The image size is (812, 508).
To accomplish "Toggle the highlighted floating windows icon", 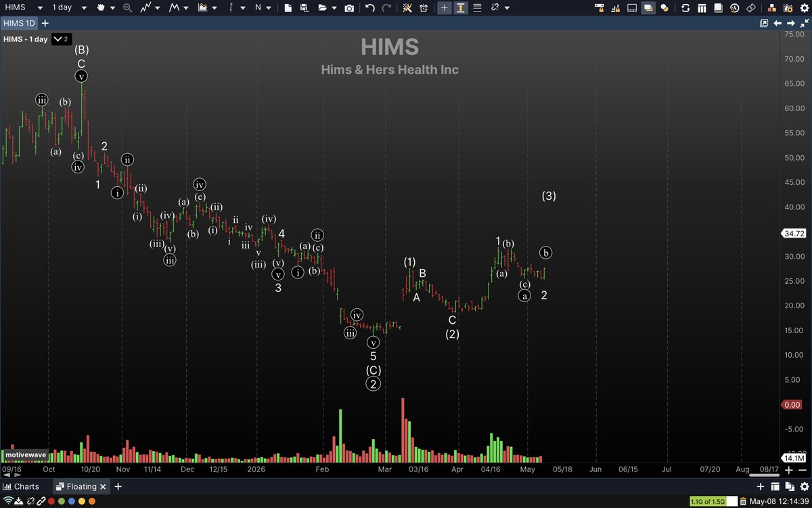I will point(648,8).
